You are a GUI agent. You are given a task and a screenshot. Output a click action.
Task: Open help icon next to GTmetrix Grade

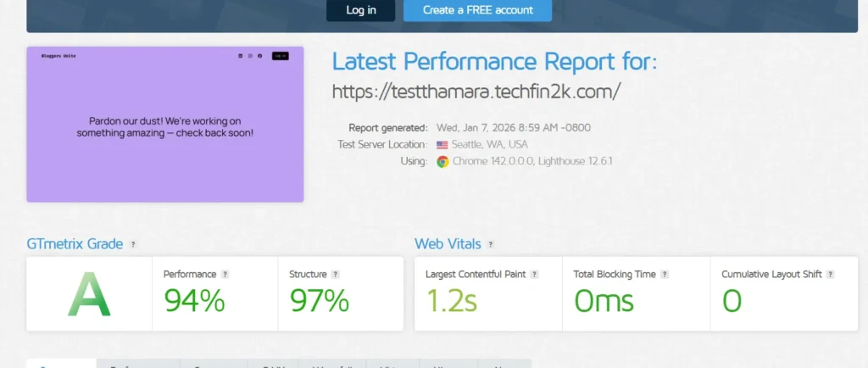[x=133, y=244]
